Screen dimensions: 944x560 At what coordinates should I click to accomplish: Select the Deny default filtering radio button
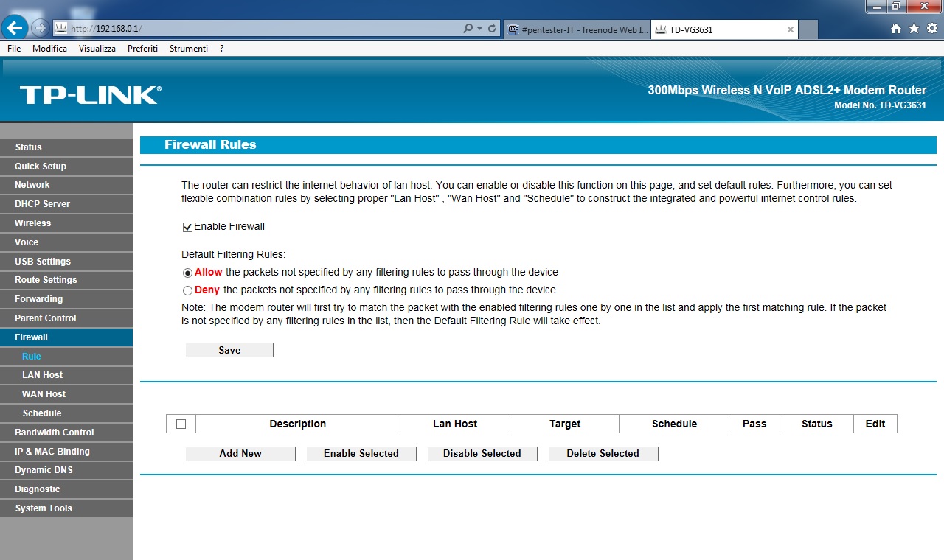pyautogui.click(x=187, y=290)
